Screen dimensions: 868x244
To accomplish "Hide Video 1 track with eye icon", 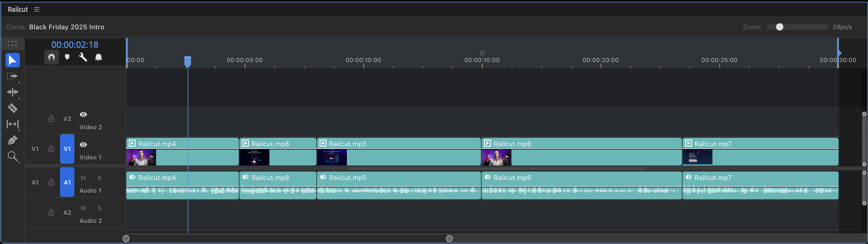I will point(83,144).
